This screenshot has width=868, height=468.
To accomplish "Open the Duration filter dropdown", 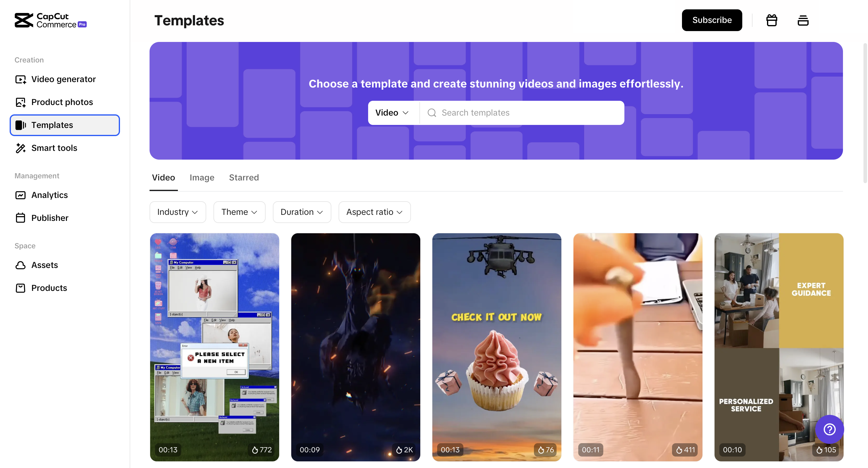I will 302,212.
